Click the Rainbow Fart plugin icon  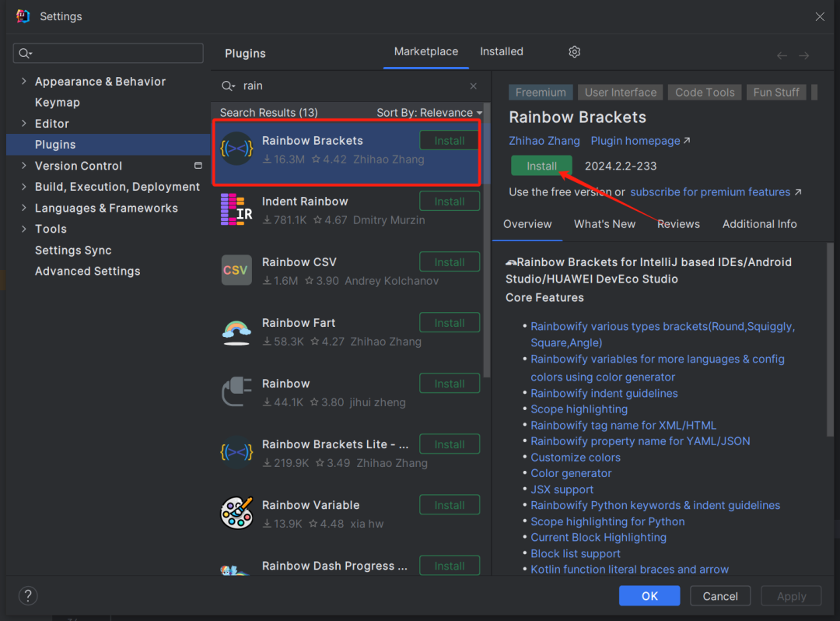click(x=236, y=332)
